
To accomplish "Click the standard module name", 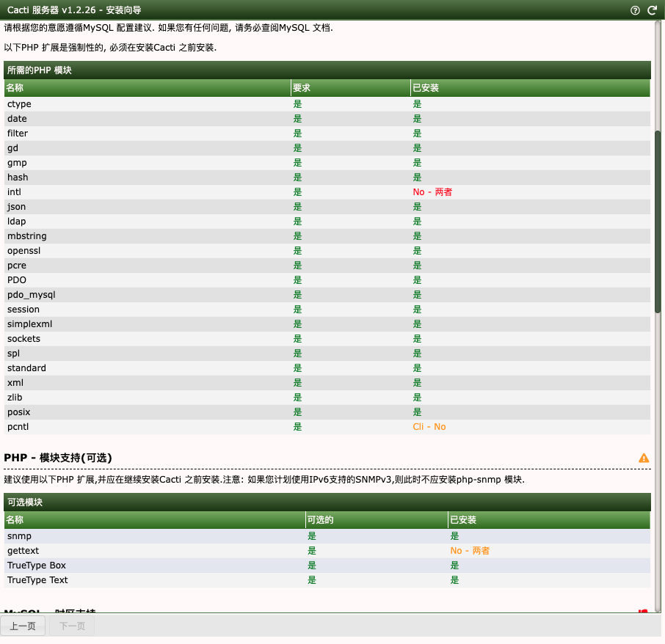I will pos(26,368).
